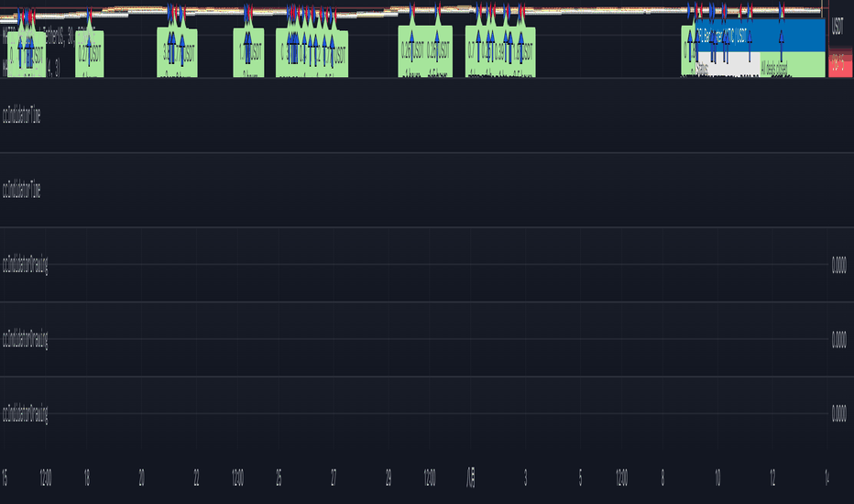Select the topmost ccIndidatorTime pane title
Viewport: 854px width, 504px height.
tap(22, 115)
